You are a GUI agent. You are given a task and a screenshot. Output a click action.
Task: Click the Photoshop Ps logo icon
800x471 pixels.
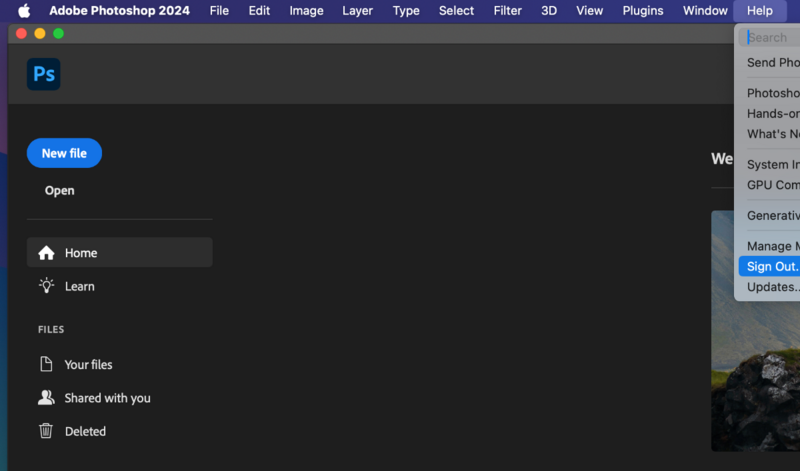coord(43,75)
